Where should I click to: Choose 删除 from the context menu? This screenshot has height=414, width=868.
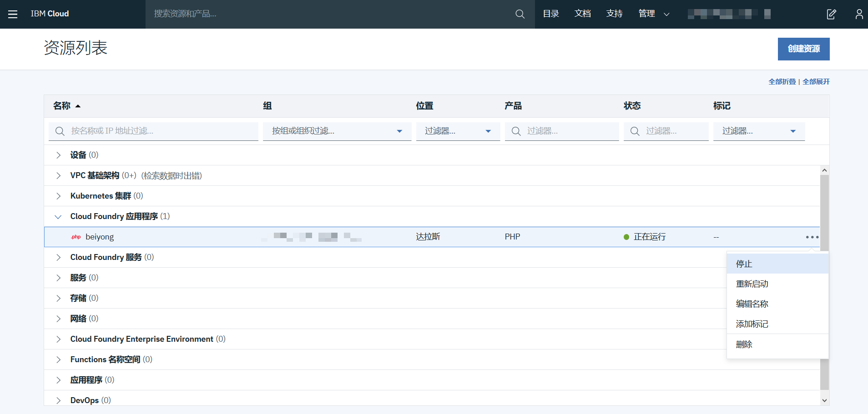(777, 344)
